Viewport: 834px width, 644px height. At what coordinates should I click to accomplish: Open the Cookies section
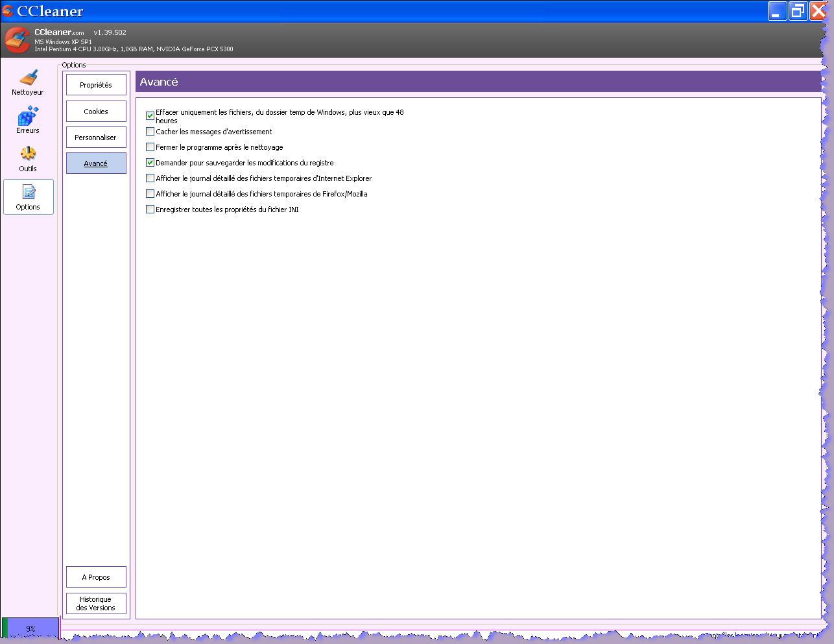tap(96, 112)
